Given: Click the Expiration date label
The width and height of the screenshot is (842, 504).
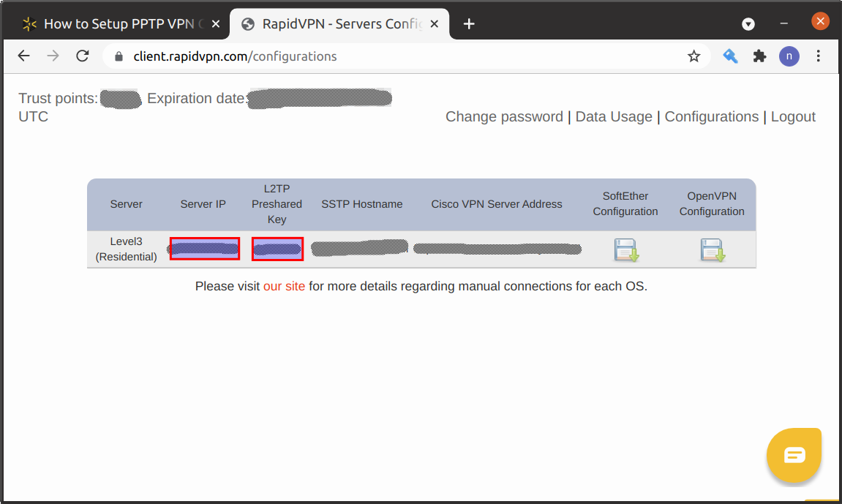Looking at the screenshot, I should pyautogui.click(x=197, y=98).
